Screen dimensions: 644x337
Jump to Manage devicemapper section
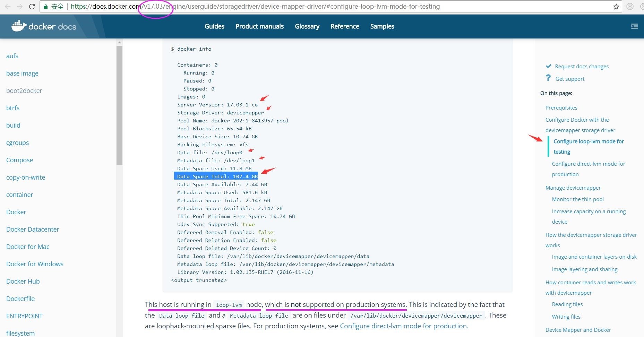[573, 188]
